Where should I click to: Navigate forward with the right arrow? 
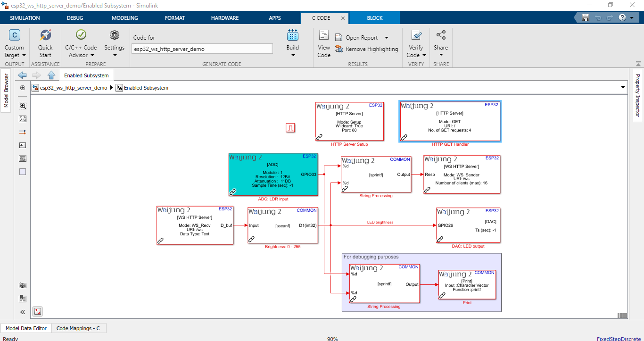point(36,75)
